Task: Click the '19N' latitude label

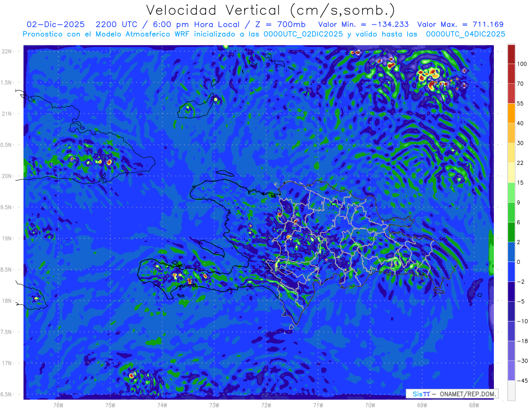Action: coord(8,238)
